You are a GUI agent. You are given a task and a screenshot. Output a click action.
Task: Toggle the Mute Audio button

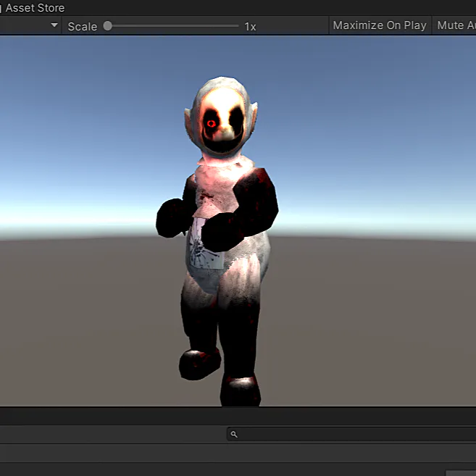(454, 25)
